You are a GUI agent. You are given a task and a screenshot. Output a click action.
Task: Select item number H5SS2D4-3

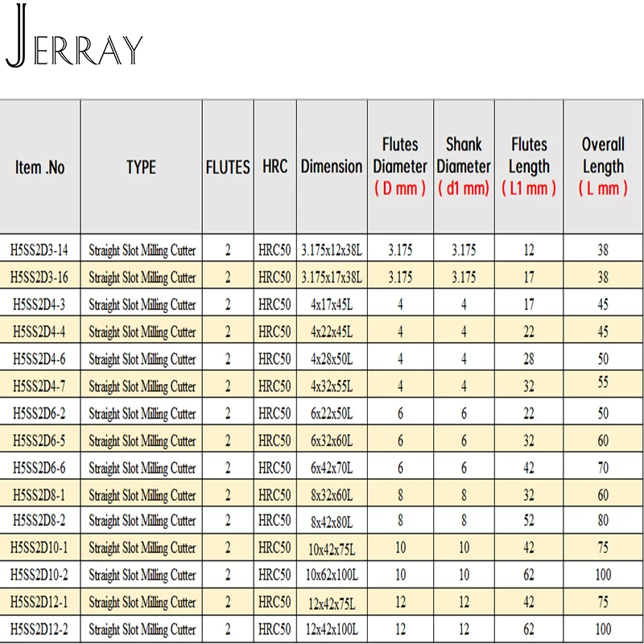[39, 304]
